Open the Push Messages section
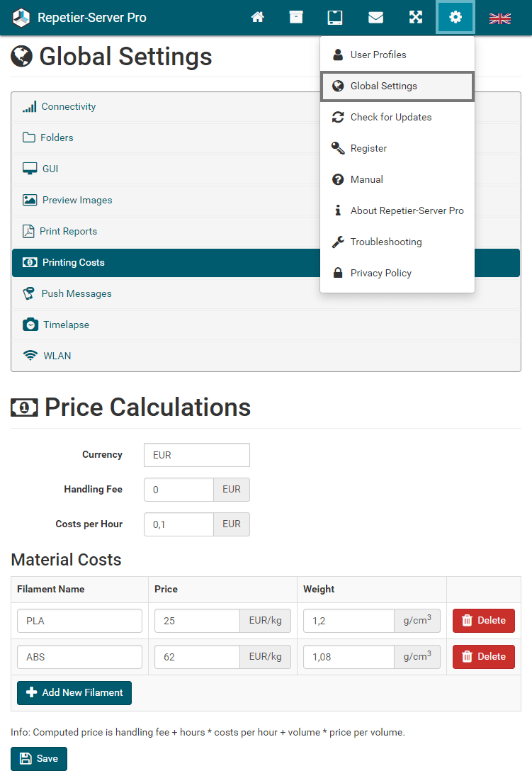Image resolution: width=532 pixels, height=771 pixels. pyautogui.click(x=76, y=293)
